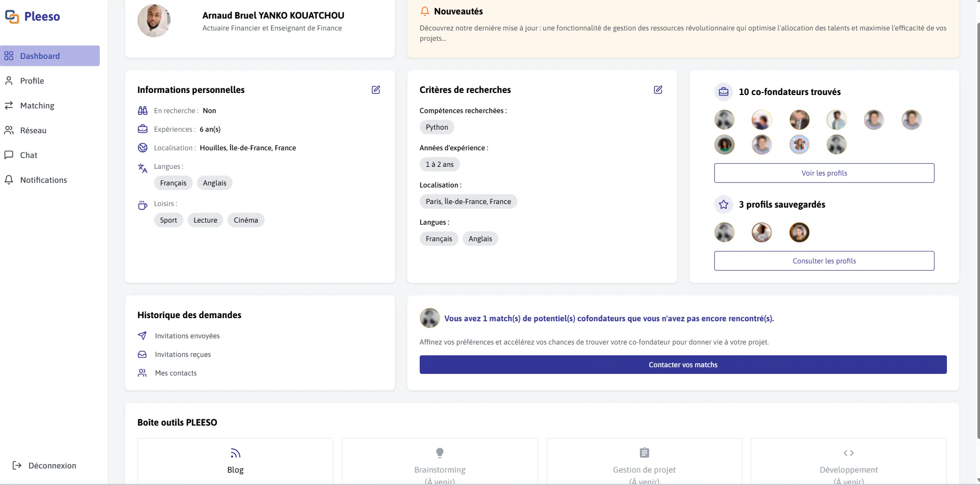Click the briefcase icon beside Expériences

click(x=143, y=129)
